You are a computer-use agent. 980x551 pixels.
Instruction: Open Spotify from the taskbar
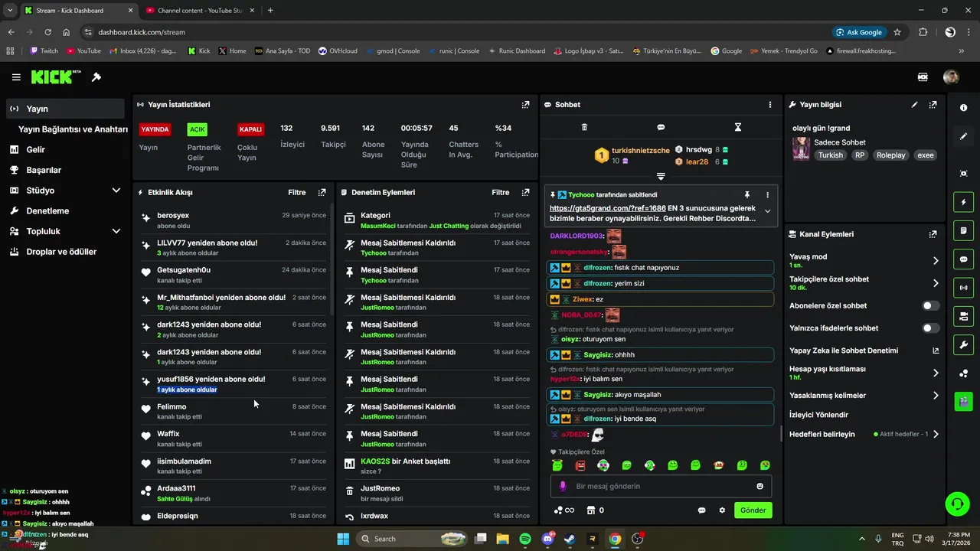pyautogui.click(x=525, y=539)
